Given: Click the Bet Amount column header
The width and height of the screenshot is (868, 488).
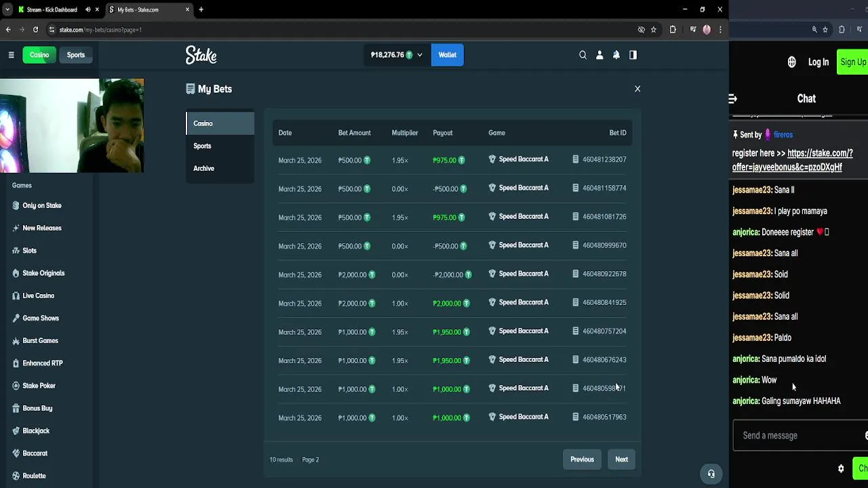Looking at the screenshot, I should pos(355,133).
